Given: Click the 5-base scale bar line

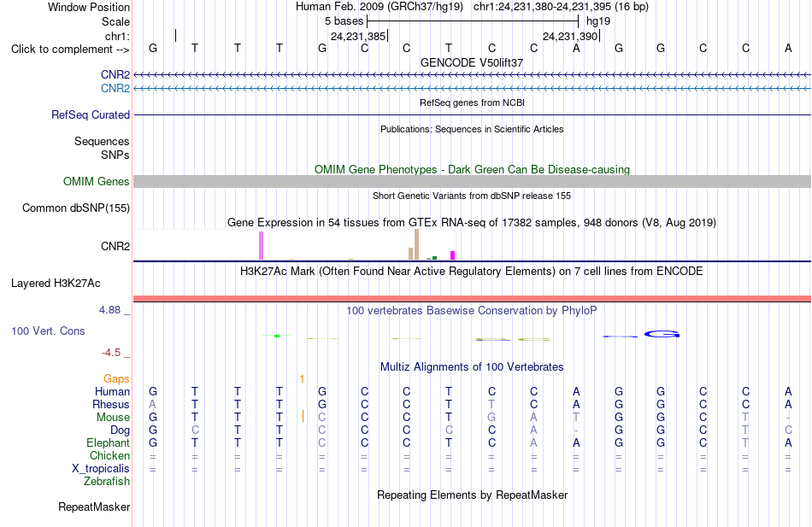Looking at the screenshot, I should click(x=473, y=21).
